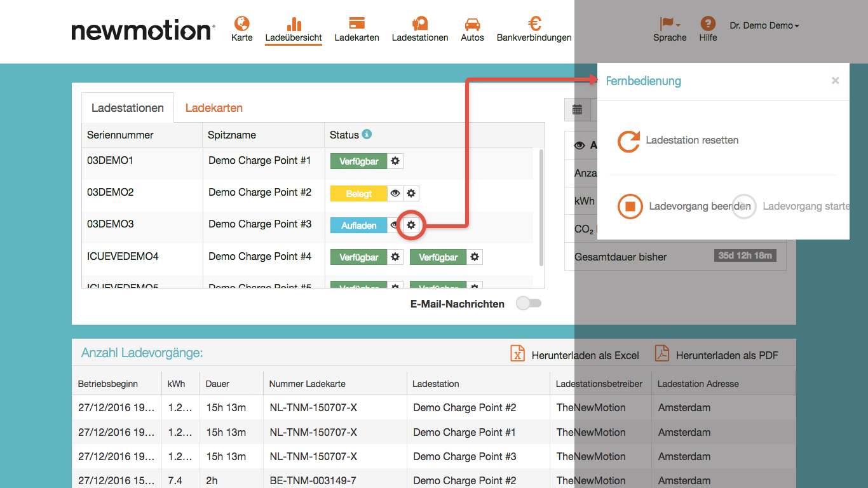Click Ladestation resetten refresh icon
This screenshot has height=488, width=868.
[x=628, y=141]
